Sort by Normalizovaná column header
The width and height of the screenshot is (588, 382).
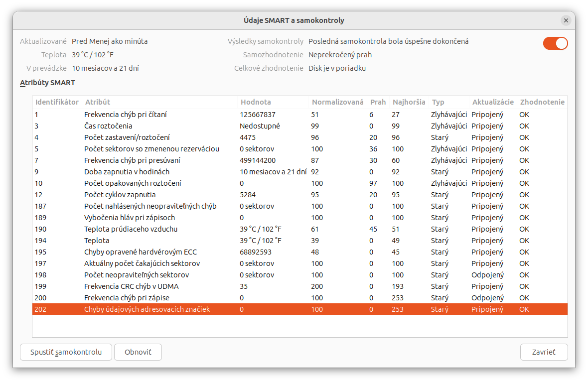coord(337,102)
